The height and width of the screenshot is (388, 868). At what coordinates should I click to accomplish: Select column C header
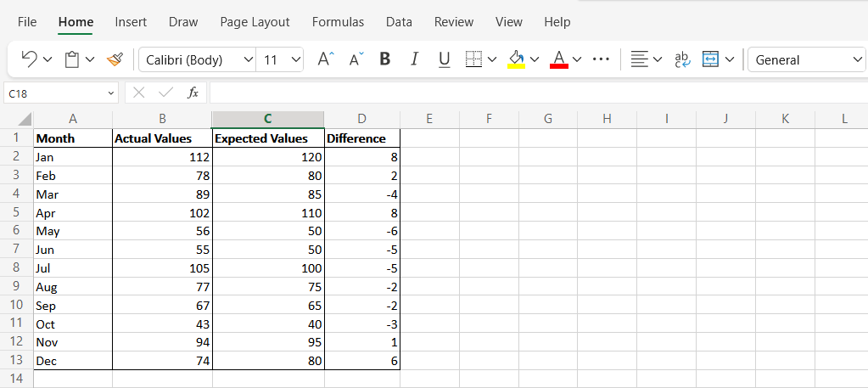[x=268, y=119]
